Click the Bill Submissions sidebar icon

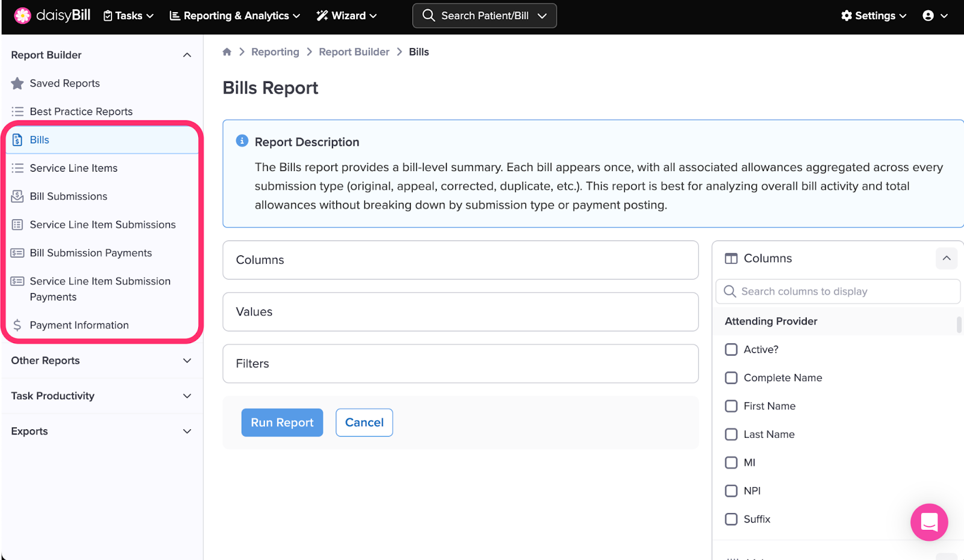pos(17,196)
